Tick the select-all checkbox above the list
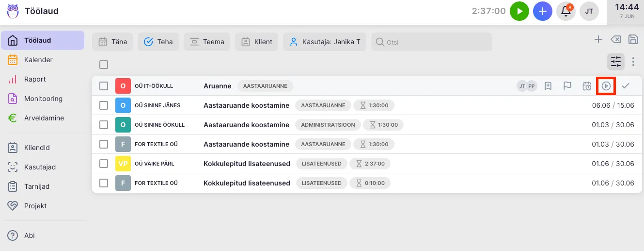The width and height of the screenshot is (644, 251). pos(104,65)
